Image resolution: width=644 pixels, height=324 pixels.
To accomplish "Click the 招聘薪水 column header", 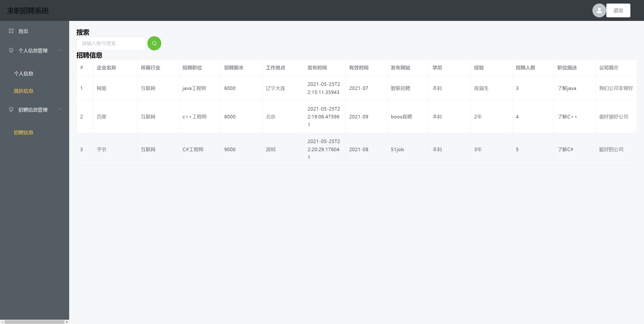I will pyautogui.click(x=234, y=68).
